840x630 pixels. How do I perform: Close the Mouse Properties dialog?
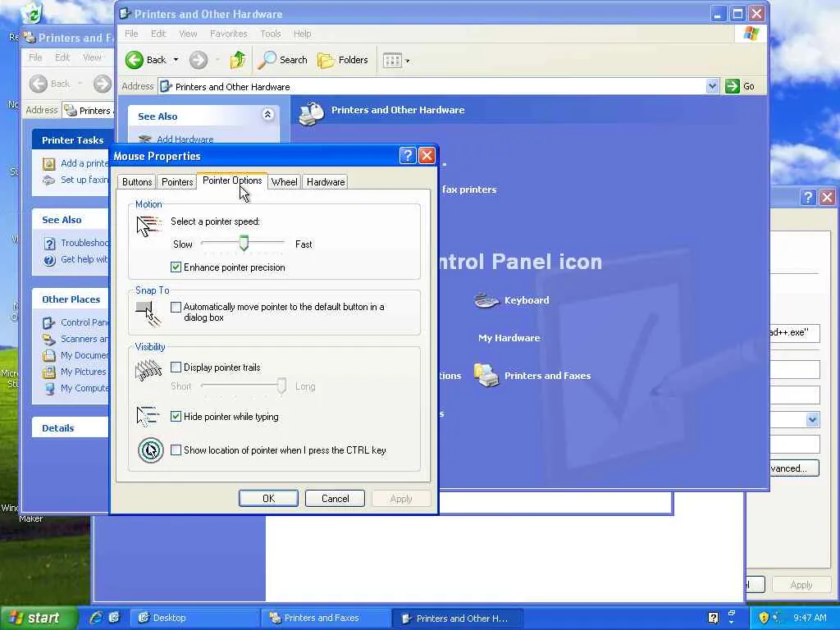pos(427,155)
